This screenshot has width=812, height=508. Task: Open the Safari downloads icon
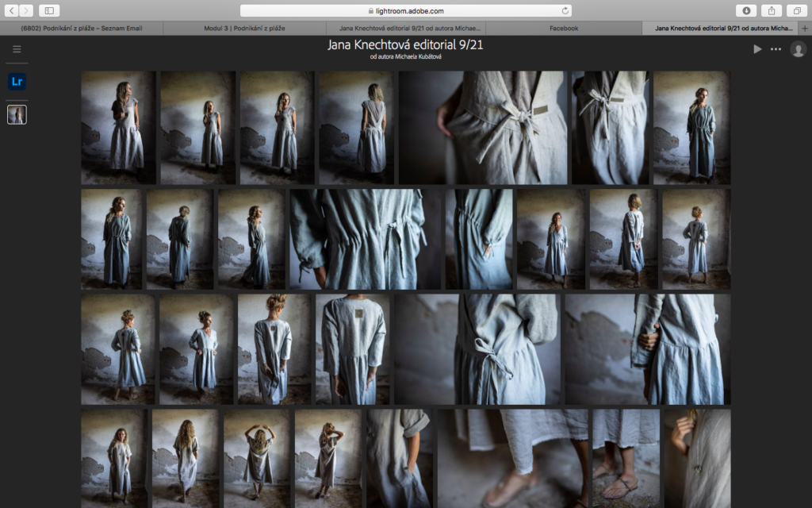click(x=745, y=10)
